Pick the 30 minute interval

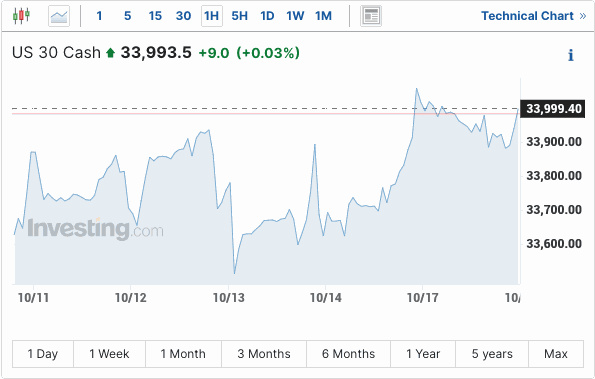(x=183, y=16)
